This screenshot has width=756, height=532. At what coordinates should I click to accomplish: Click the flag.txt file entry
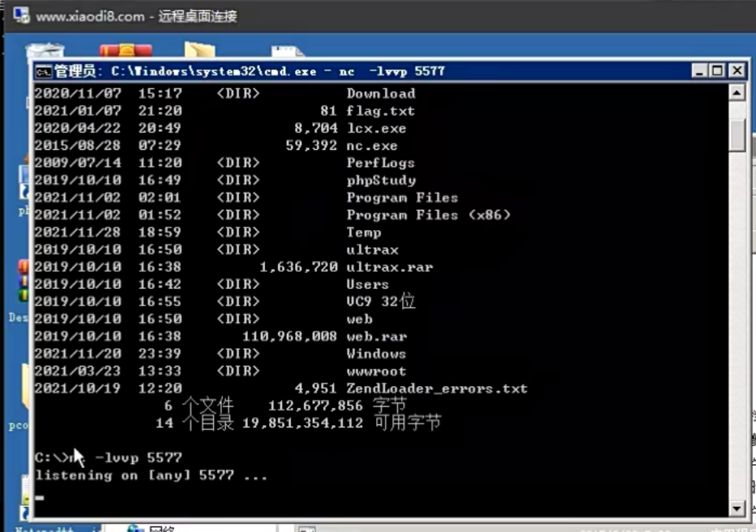380,111
